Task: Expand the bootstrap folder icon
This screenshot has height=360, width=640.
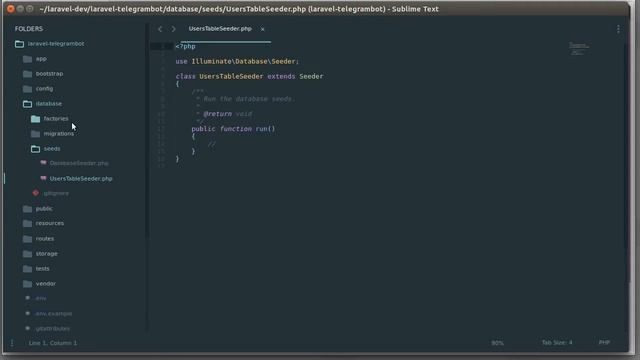Action: [x=27, y=74]
